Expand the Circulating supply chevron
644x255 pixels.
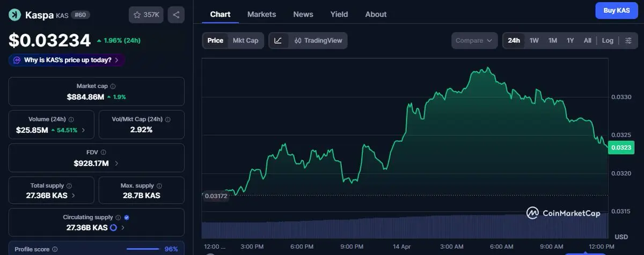point(123,228)
